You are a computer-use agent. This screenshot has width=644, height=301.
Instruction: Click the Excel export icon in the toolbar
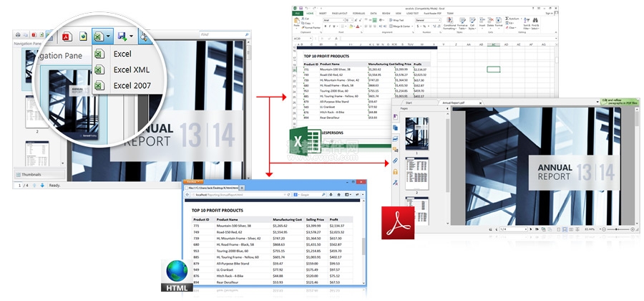point(98,37)
